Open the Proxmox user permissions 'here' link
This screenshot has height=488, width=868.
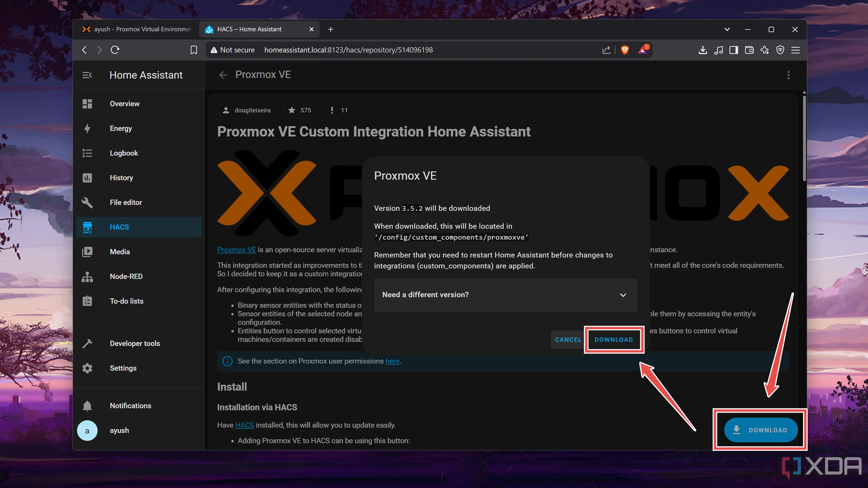(x=392, y=361)
